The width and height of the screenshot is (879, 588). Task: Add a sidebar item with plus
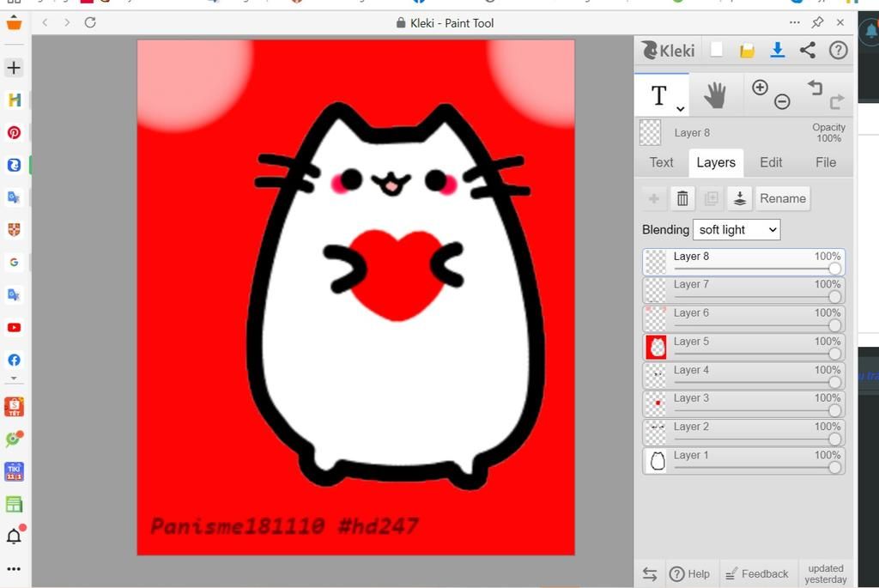(14, 68)
